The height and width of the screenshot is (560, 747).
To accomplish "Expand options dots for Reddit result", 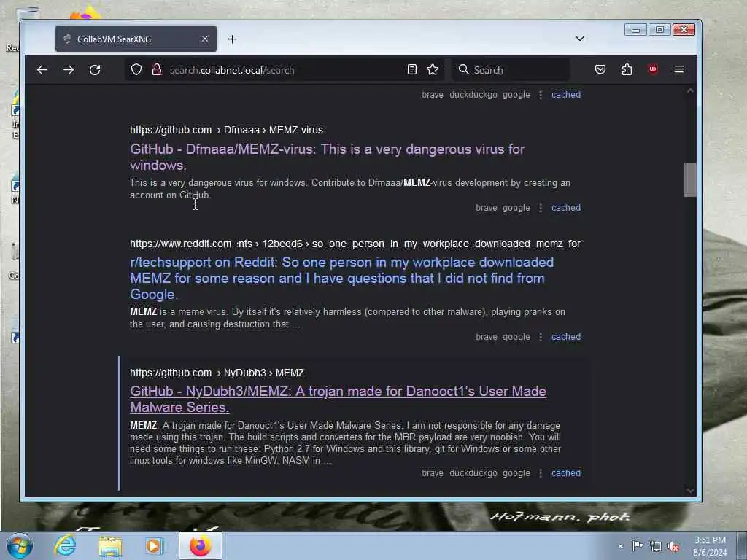I will tap(541, 337).
